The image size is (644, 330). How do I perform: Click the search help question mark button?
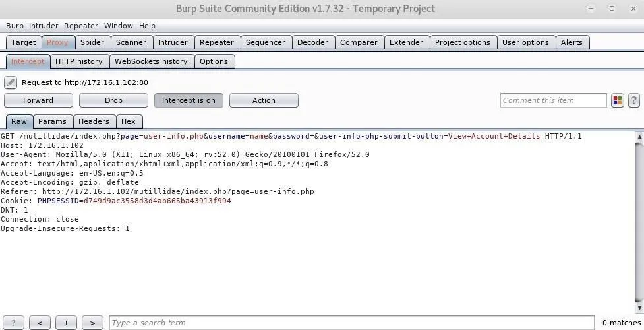tap(13, 323)
